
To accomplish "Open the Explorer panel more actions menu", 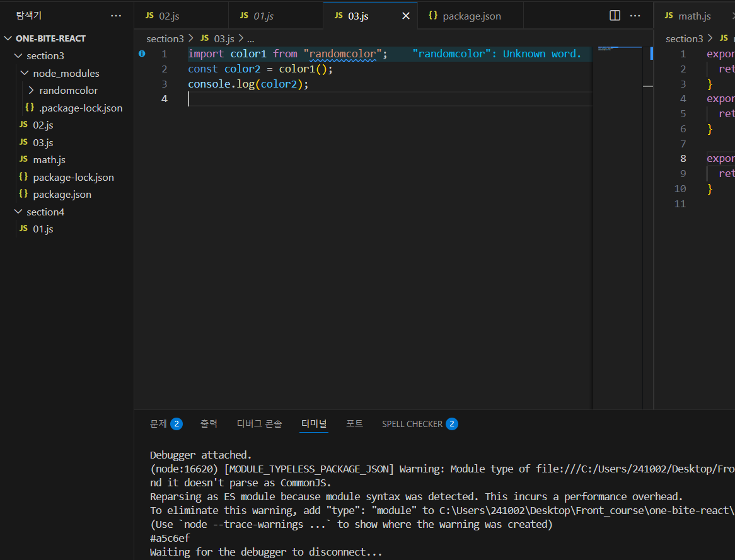I will [116, 16].
